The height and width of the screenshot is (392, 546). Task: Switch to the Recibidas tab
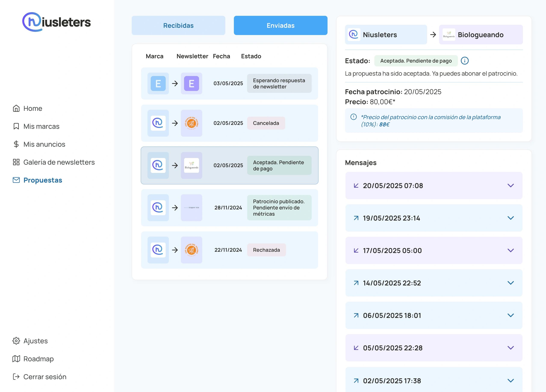178,25
